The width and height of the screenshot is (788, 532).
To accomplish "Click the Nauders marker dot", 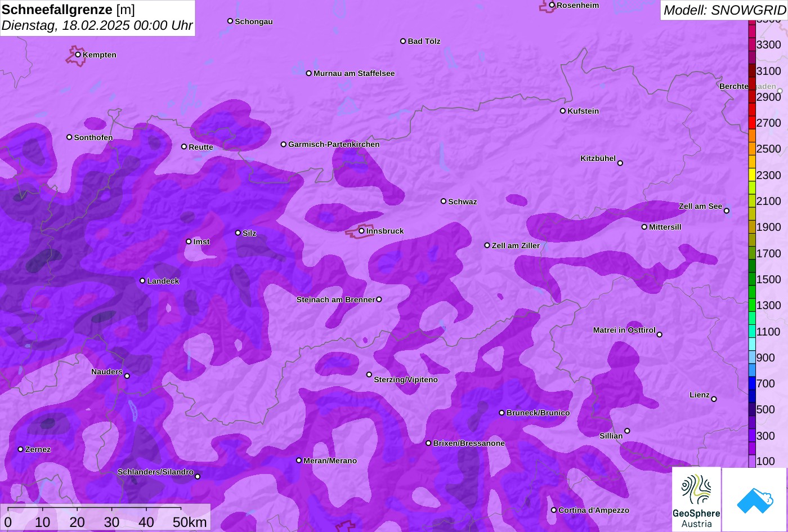I will point(127,376).
